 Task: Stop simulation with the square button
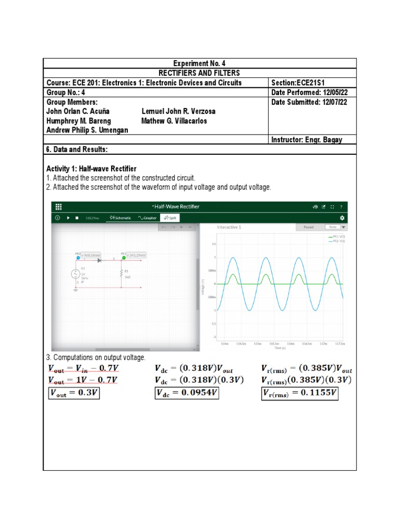pyautogui.click(x=77, y=218)
